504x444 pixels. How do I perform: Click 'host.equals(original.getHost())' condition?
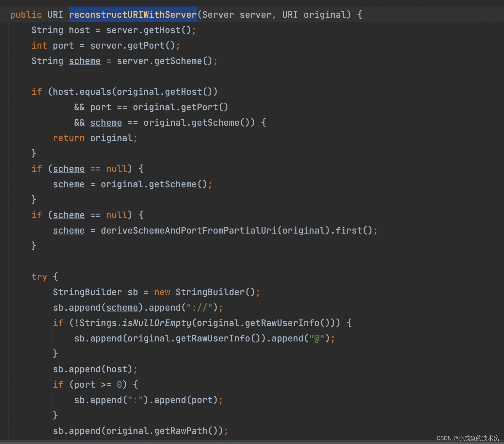click(x=135, y=92)
